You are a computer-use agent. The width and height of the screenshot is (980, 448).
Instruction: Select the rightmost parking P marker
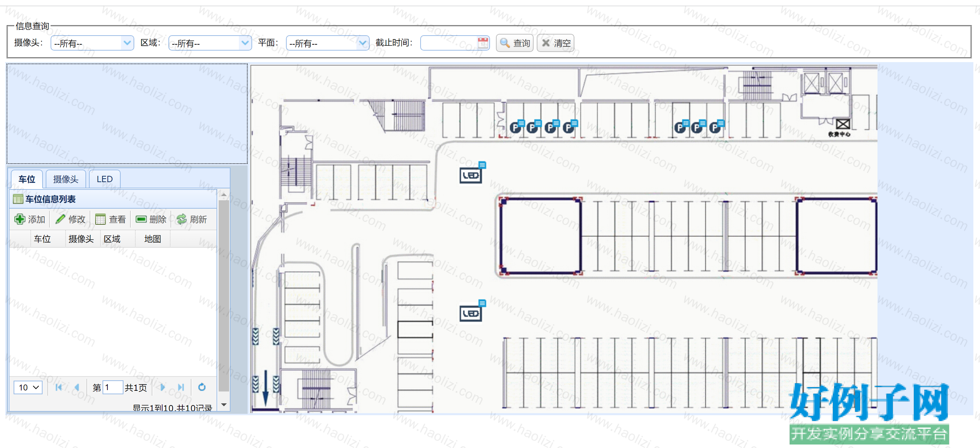715,127
